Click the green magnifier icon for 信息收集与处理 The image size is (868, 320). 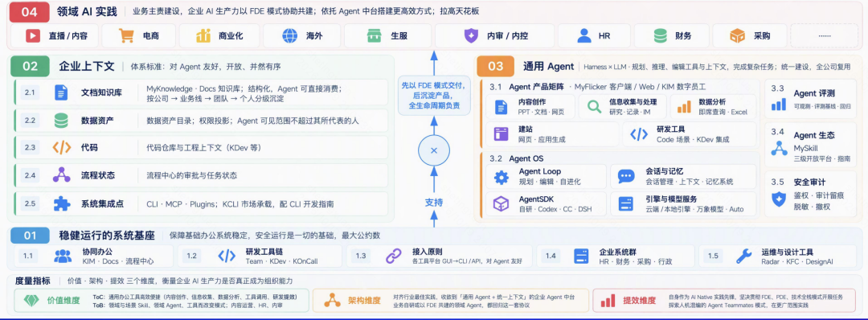click(x=594, y=107)
